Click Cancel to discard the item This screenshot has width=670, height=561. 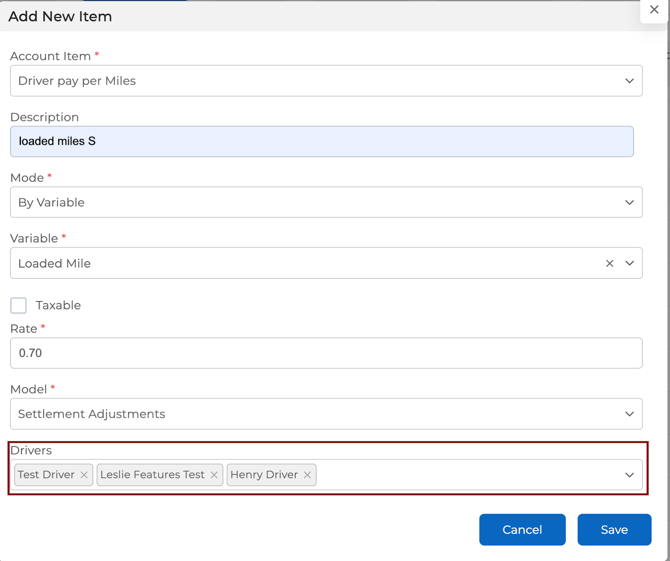tap(522, 530)
